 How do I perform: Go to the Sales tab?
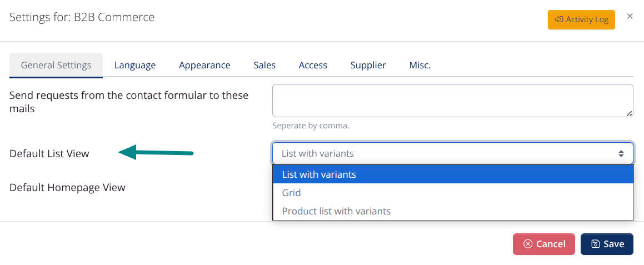point(264,65)
